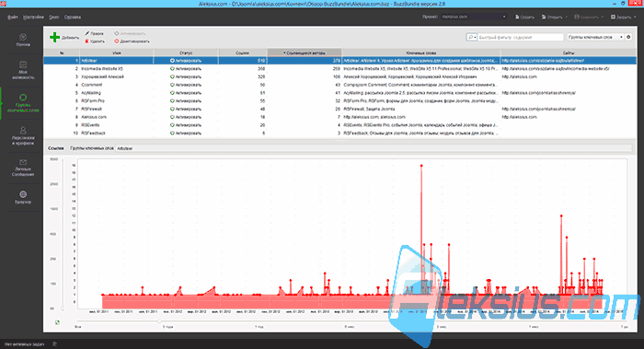This screenshot has width=644, height=349.
Task: Click the greyed-out Активировать toolbar button
Action: click(x=130, y=33)
